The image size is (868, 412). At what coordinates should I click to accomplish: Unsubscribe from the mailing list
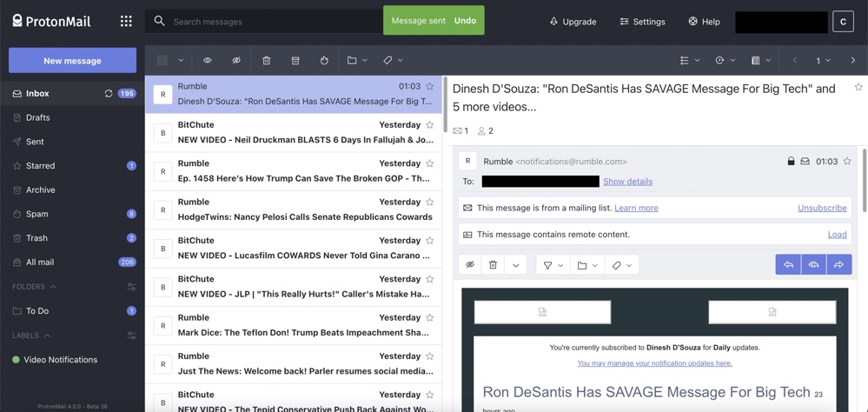point(822,208)
